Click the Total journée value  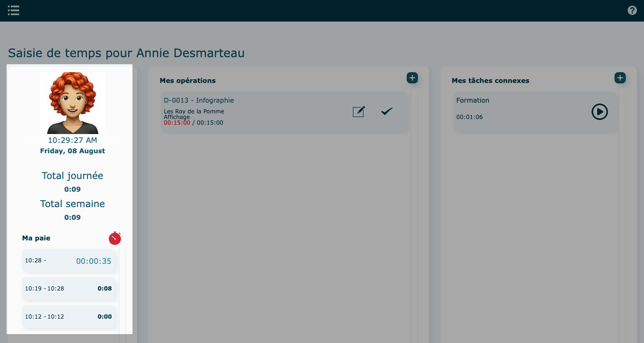click(73, 189)
